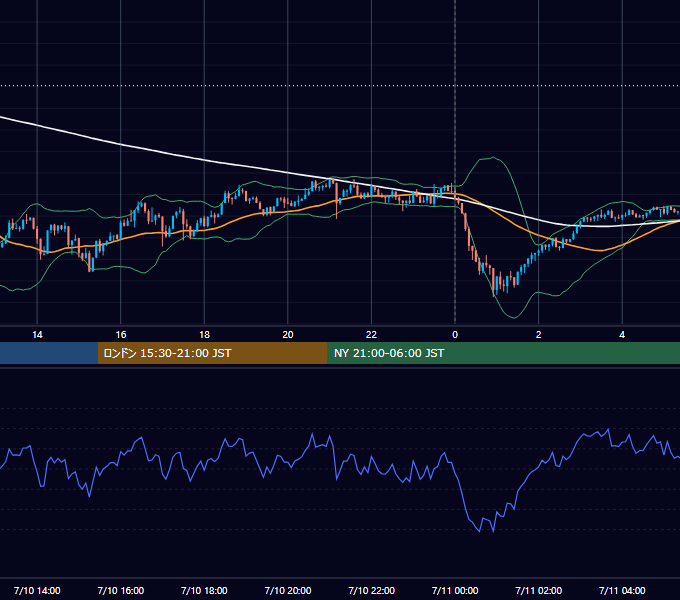
Task: Click the 7/11 04:00 time label
Action: (622, 590)
